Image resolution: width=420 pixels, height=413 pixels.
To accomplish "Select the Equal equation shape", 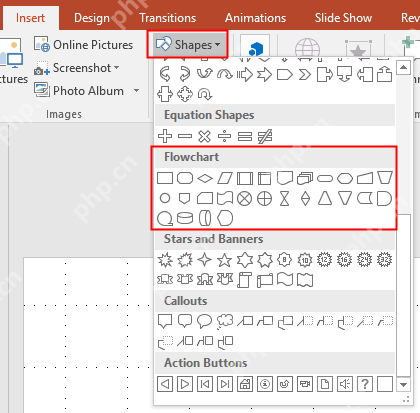I will coord(245,136).
